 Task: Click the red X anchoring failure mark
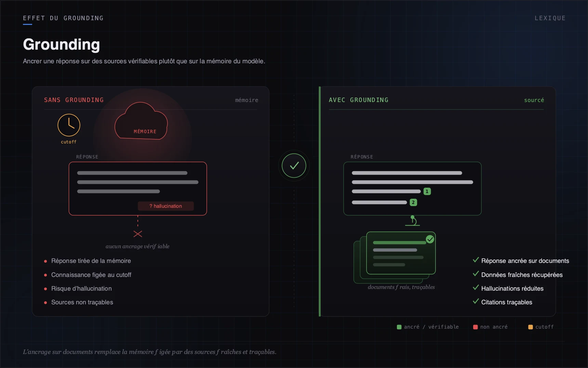pyautogui.click(x=138, y=234)
